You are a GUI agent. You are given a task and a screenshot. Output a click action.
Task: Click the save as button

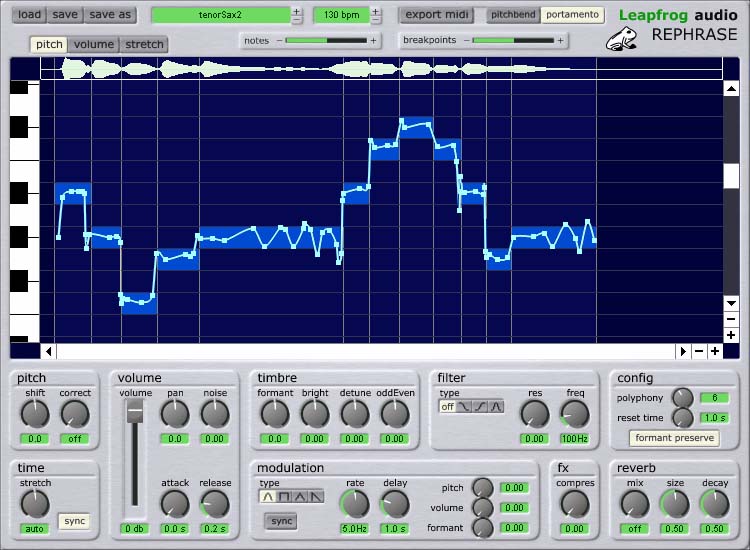tap(110, 15)
